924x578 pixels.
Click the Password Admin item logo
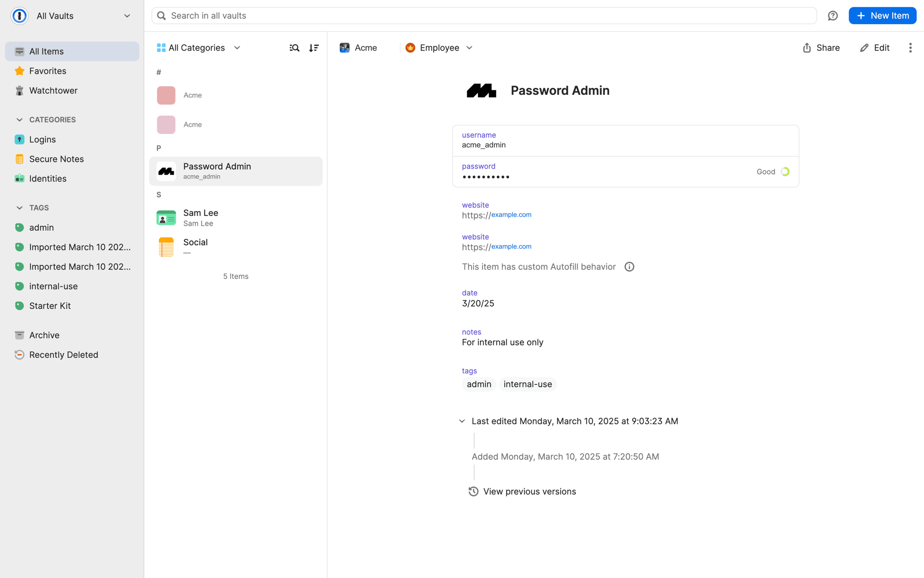[x=481, y=91]
